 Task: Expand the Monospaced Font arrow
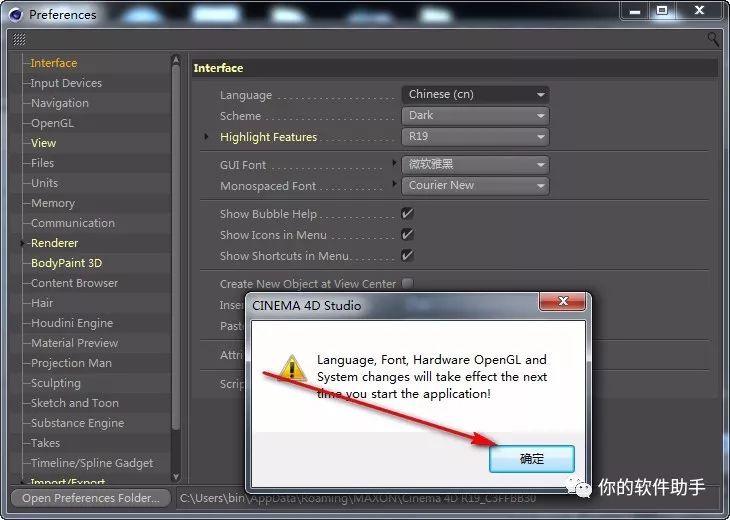[x=394, y=183]
